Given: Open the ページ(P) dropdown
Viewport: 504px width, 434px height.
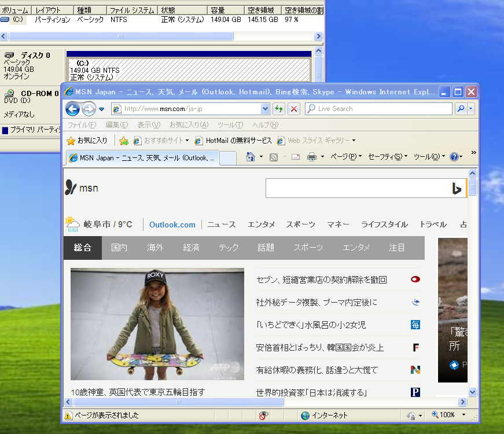Looking at the screenshot, I should click(x=344, y=156).
